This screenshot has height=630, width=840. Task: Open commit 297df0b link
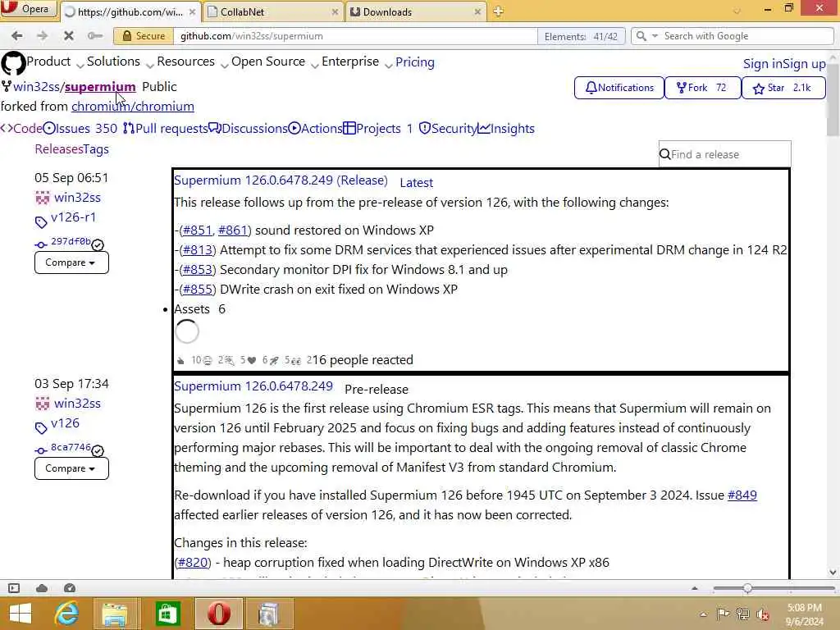pyautogui.click(x=71, y=242)
